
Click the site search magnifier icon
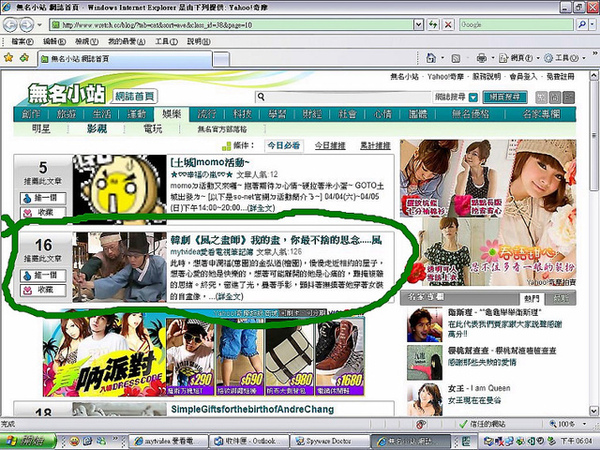point(261,97)
